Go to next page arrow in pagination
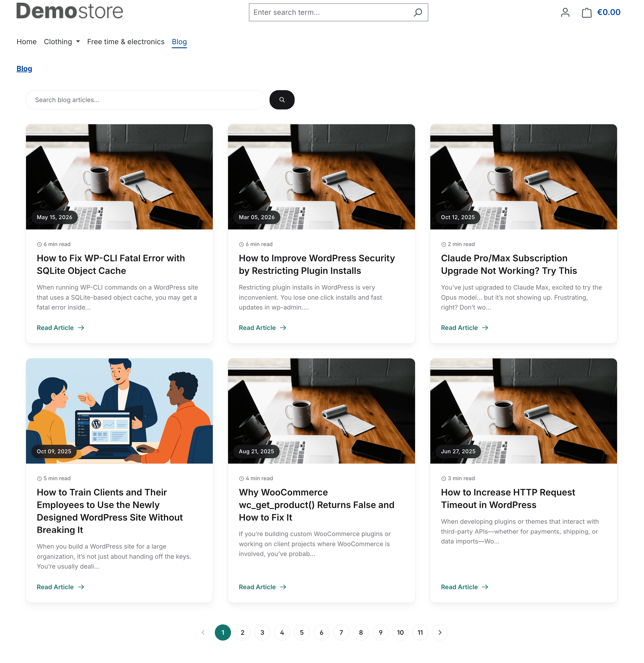 [440, 632]
